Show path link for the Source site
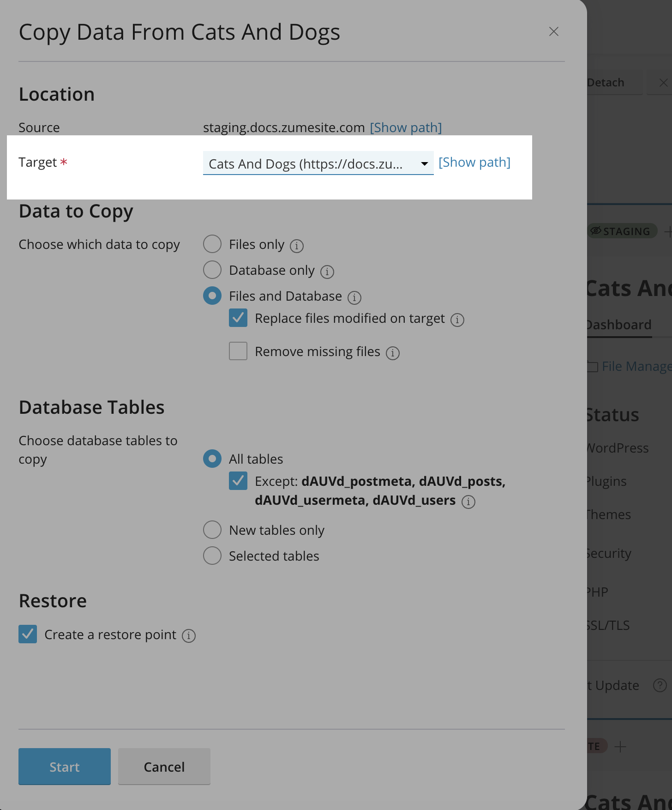The width and height of the screenshot is (672, 810). point(405,127)
